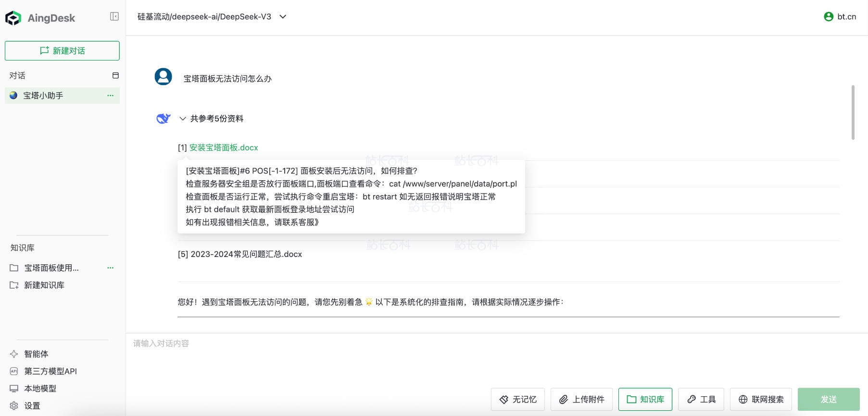Click the 发送 send button
868x416 pixels.
pos(829,399)
